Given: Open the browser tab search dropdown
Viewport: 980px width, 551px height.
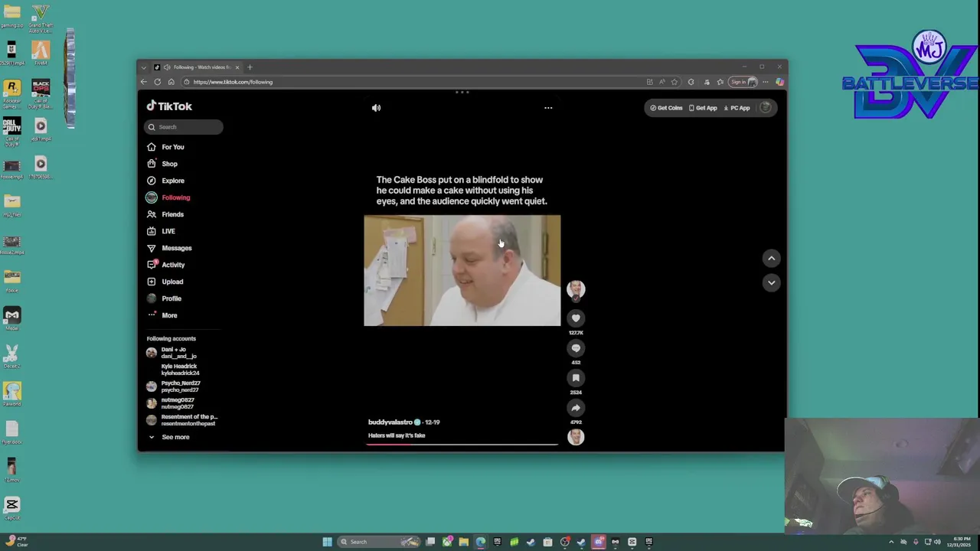Looking at the screenshot, I should pos(143,67).
